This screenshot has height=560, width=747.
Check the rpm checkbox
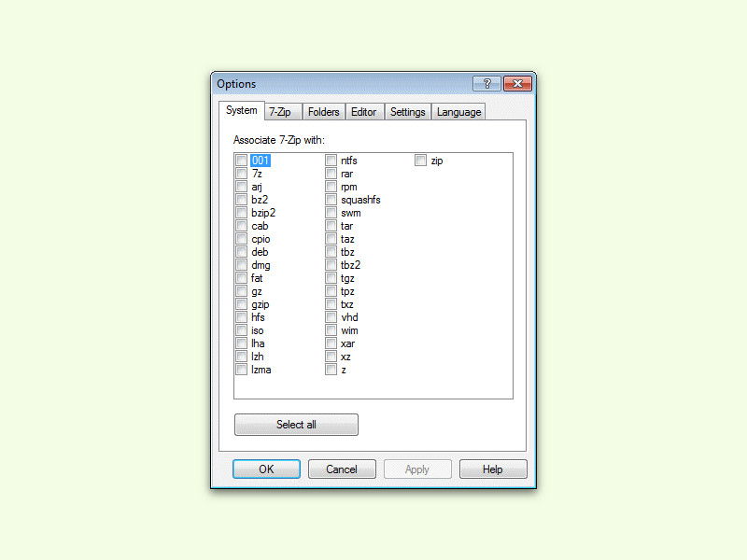coord(331,187)
